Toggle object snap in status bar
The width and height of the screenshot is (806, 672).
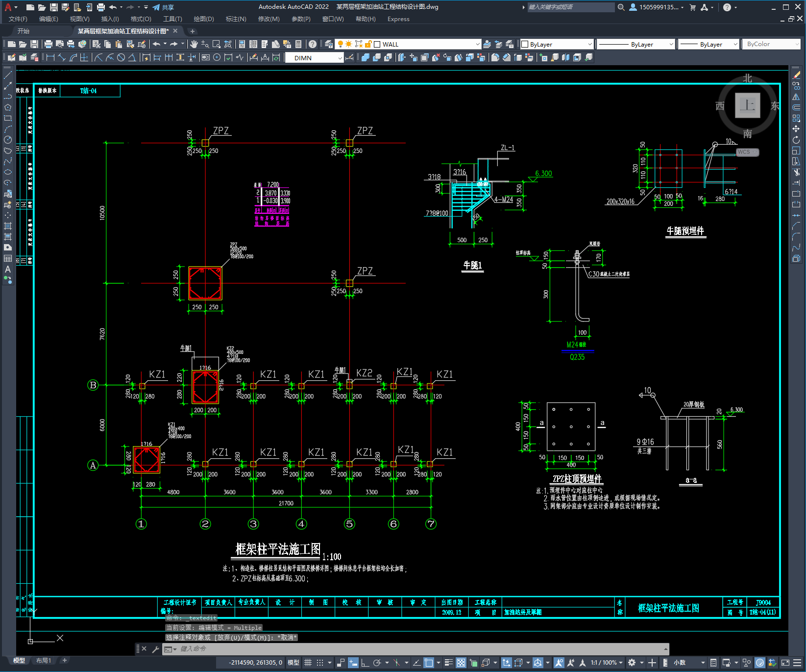tap(429, 663)
